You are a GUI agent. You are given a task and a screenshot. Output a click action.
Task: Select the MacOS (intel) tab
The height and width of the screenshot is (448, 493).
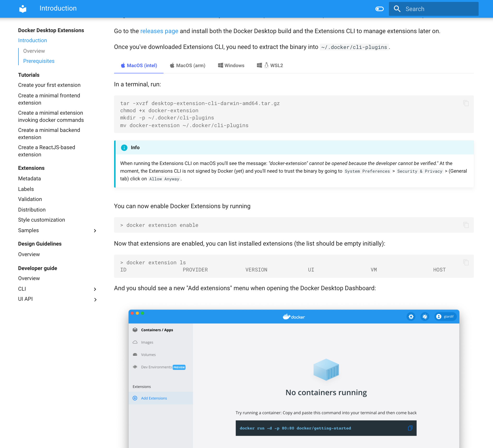[x=139, y=65]
